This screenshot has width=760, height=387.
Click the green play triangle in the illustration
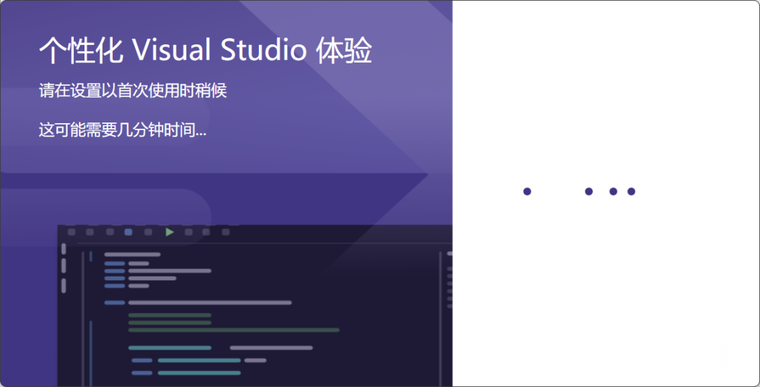[170, 232]
